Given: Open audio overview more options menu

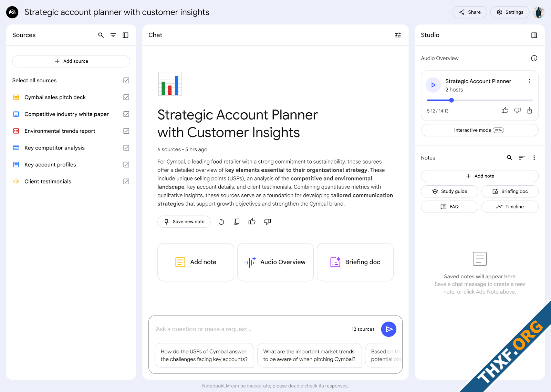Looking at the screenshot, I should 530,81.
